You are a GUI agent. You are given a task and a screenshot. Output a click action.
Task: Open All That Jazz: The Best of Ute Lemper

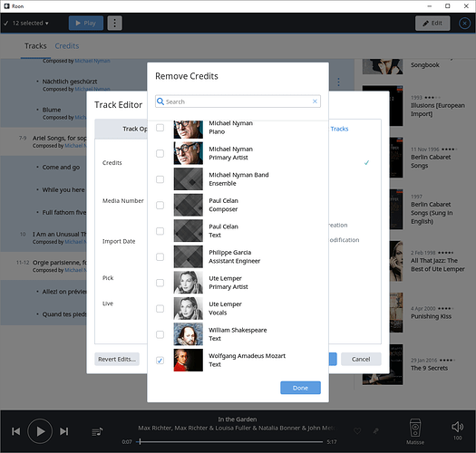click(x=438, y=265)
